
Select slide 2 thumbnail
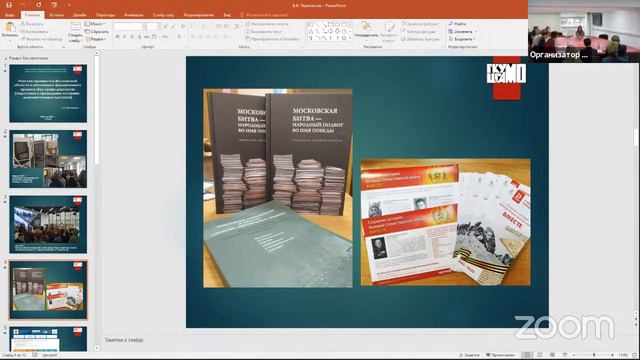48,159
